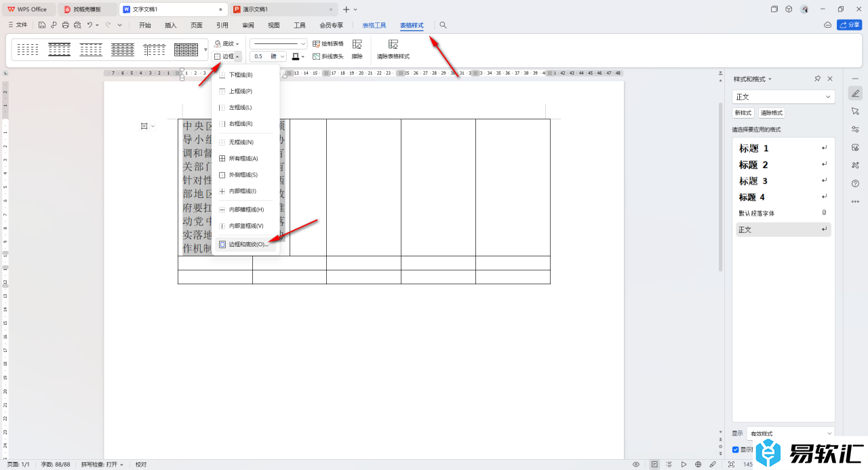Select Left Border 左框线(L) menu item
Image resolution: width=868 pixels, height=470 pixels.
[245, 107]
